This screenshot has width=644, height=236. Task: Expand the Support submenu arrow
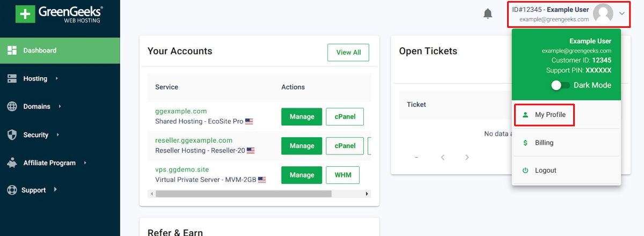click(56, 190)
